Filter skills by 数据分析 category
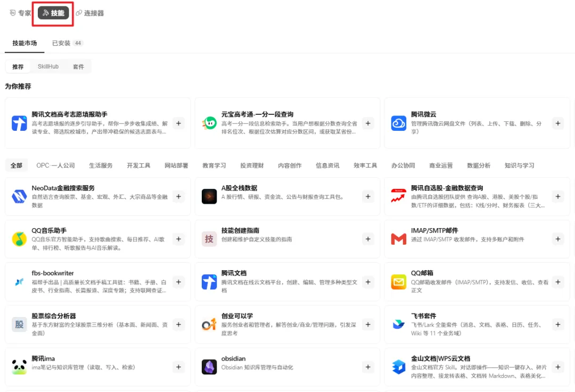Image resolution: width=575 pixels, height=392 pixels. [x=479, y=165]
